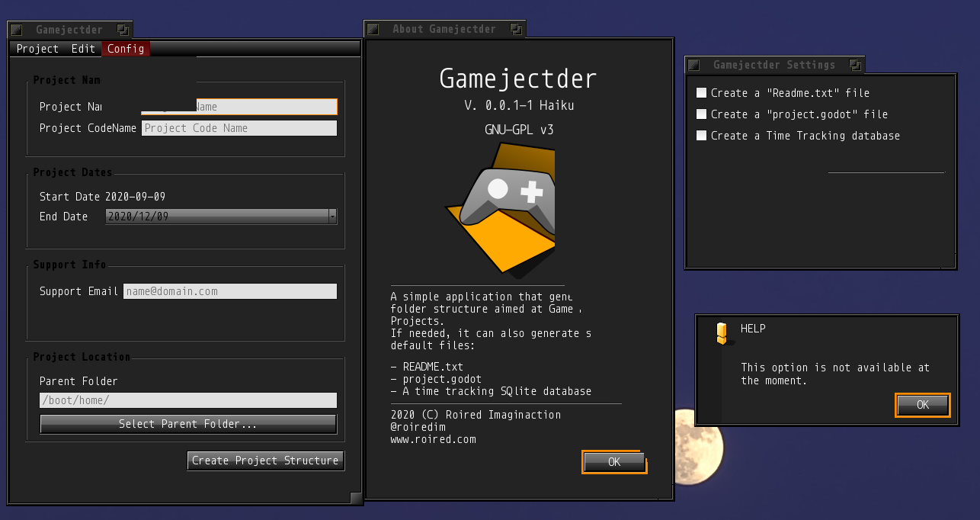
Task: Click the Parent Folder path field
Action: tap(188, 400)
